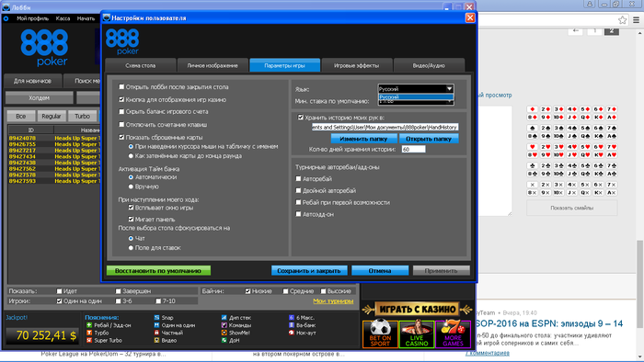Insert the ace of diamonds card icon
Viewport: 644px width, 362px height.
[612, 118]
